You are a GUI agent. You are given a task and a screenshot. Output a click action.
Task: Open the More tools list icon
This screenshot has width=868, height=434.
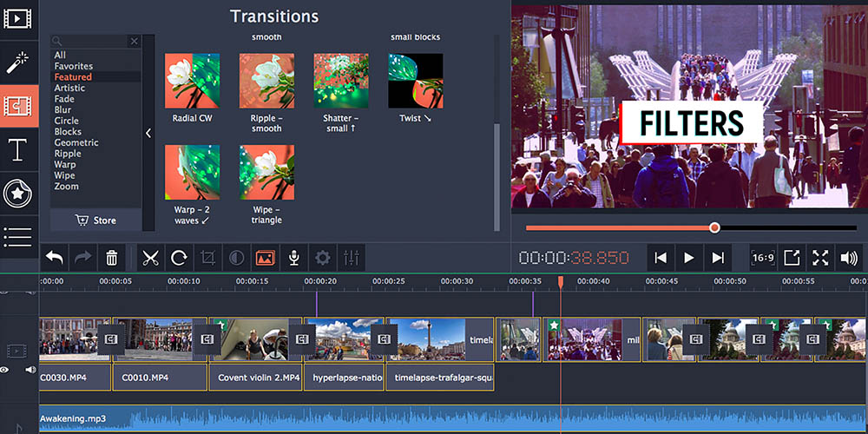[x=17, y=236]
